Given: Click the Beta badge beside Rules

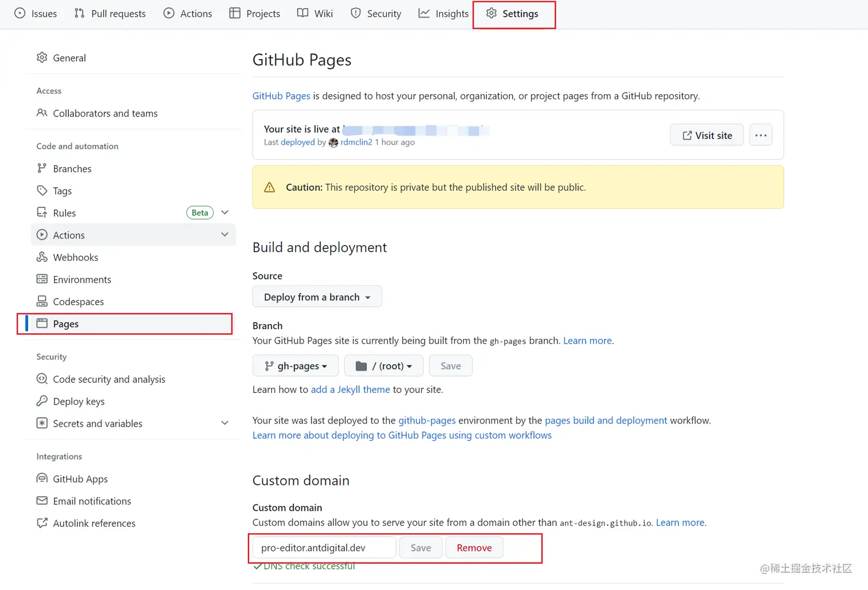Looking at the screenshot, I should pyautogui.click(x=200, y=213).
